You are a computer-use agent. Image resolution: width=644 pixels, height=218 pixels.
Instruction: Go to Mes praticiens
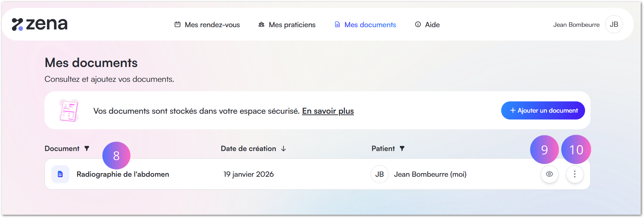(287, 25)
